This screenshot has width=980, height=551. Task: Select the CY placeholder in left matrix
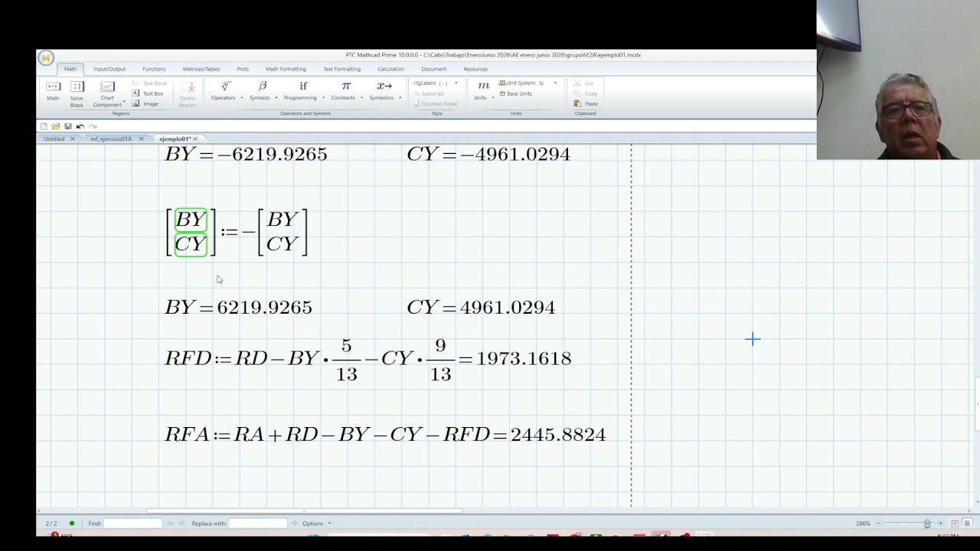coord(191,245)
